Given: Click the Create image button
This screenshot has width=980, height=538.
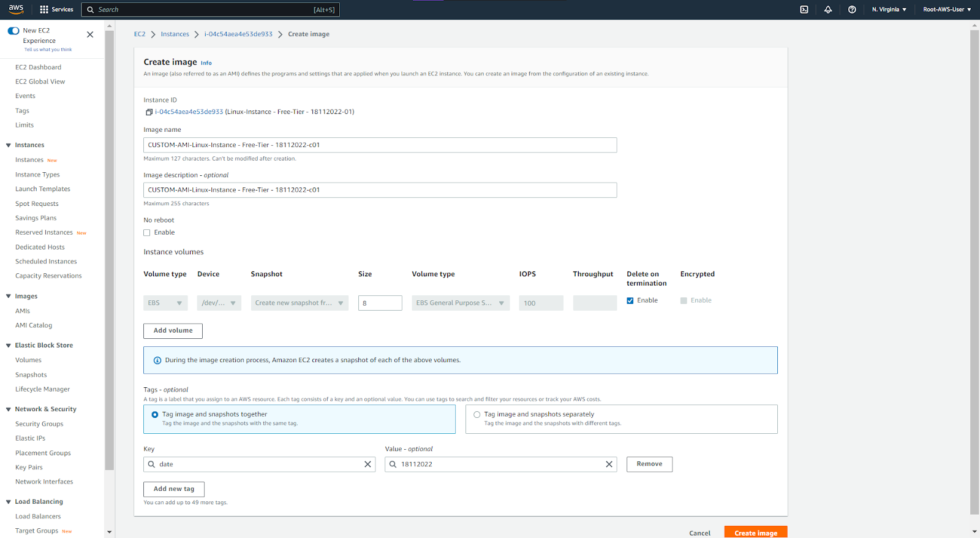Looking at the screenshot, I should pyautogui.click(x=756, y=532).
